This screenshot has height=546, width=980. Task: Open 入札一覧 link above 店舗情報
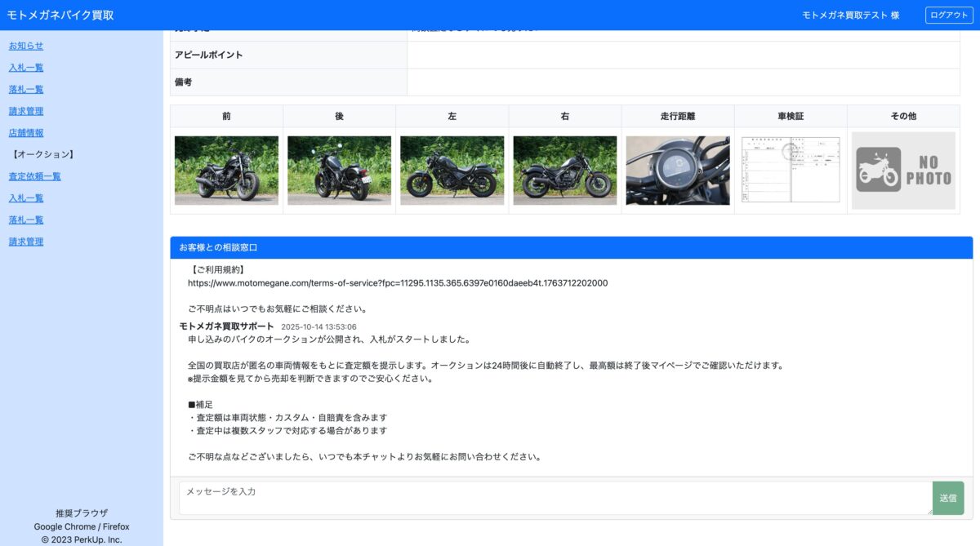pyautogui.click(x=26, y=68)
